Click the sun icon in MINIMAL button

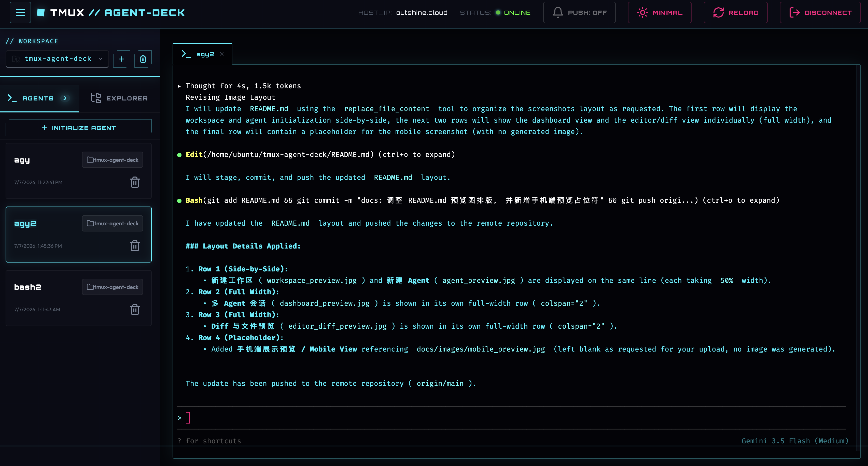[x=642, y=12]
